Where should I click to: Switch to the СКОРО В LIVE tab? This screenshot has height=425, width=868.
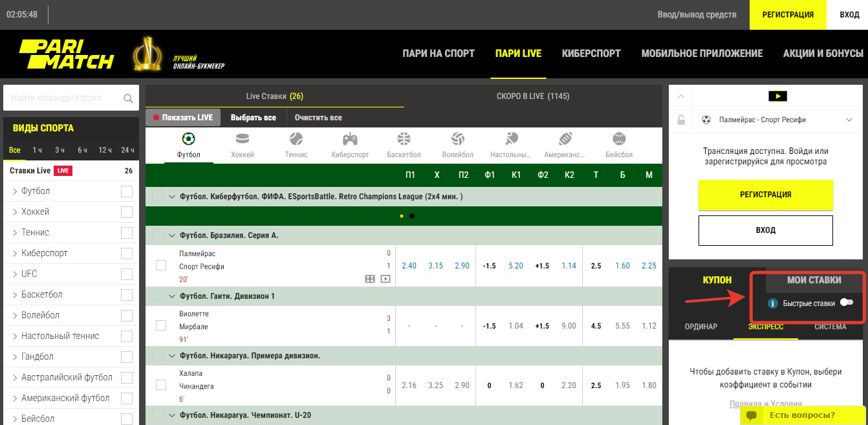click(533, 96)
